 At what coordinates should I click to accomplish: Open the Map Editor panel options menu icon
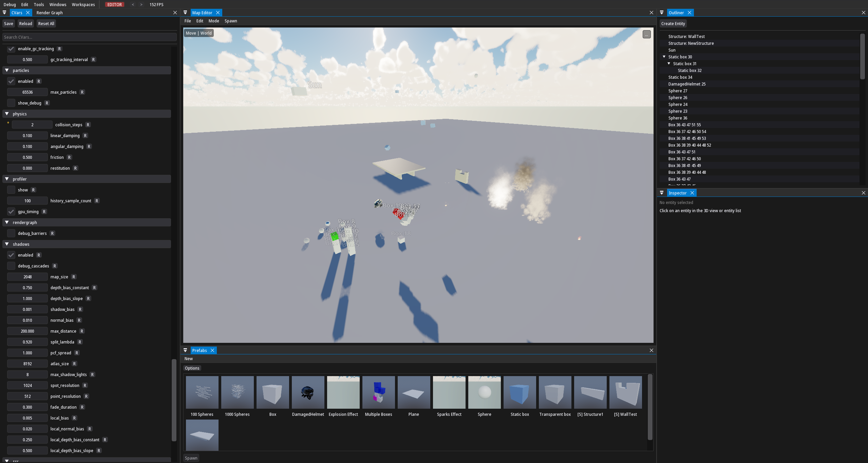coord(185,13)
